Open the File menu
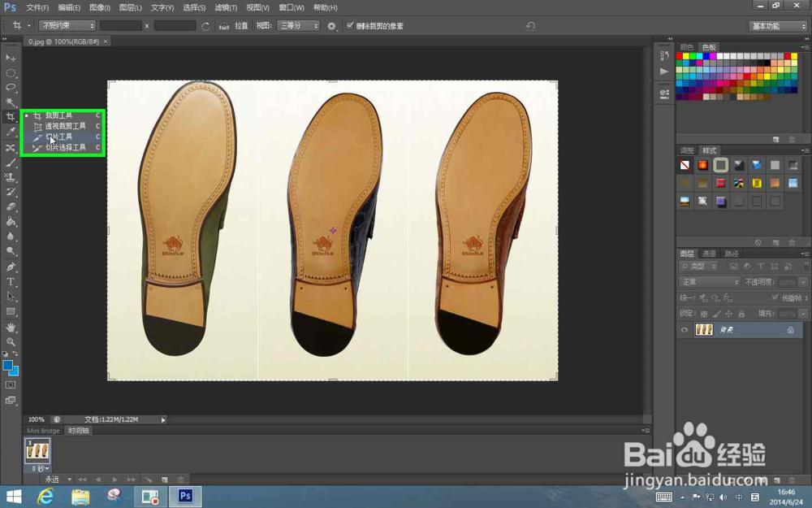This screenshot has height=508, width=812. (37, 7)
